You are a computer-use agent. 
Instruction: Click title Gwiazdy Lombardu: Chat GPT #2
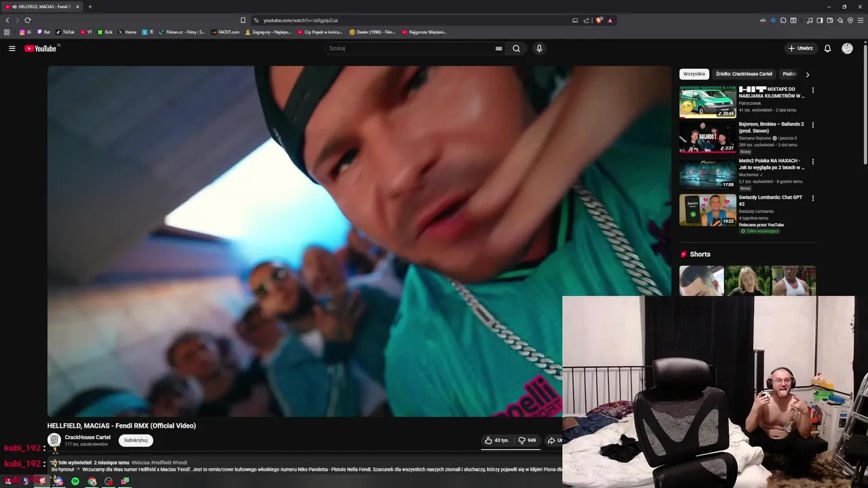770,201
